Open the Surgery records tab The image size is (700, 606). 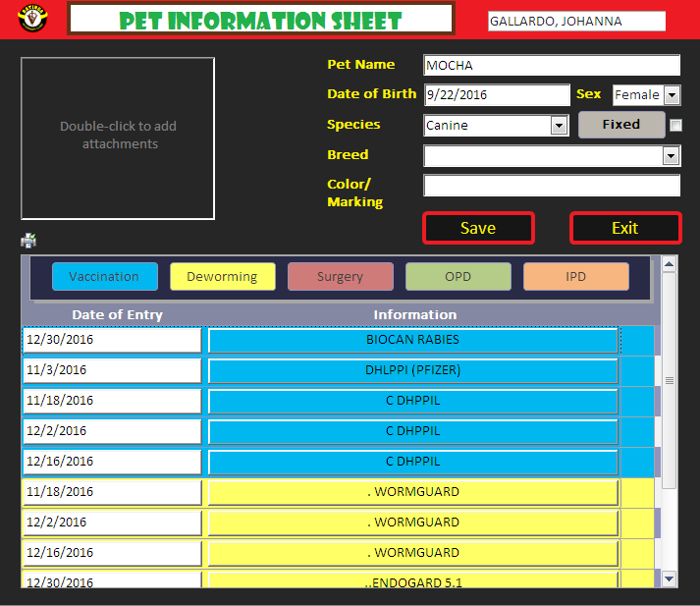[x=340, y=277]
